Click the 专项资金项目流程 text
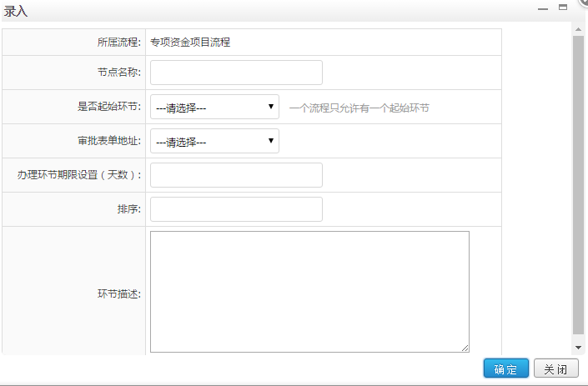This screenshot has width=588, height=386. click(x=190, y=43)
